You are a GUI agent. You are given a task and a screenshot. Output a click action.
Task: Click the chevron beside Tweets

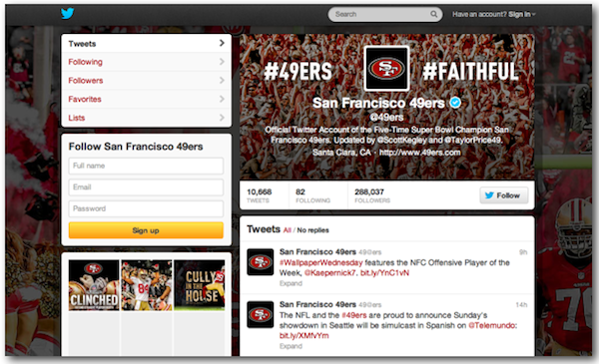[222, 43]
